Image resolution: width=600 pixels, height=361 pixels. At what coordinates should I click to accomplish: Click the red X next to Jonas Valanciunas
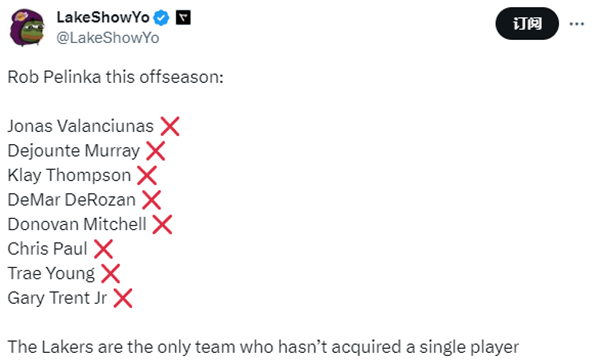click(170, 126)
